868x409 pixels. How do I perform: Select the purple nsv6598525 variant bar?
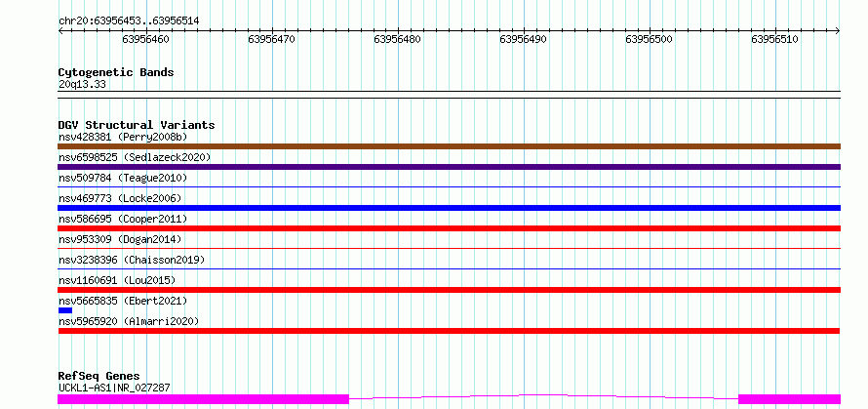(x=449, y=167)
